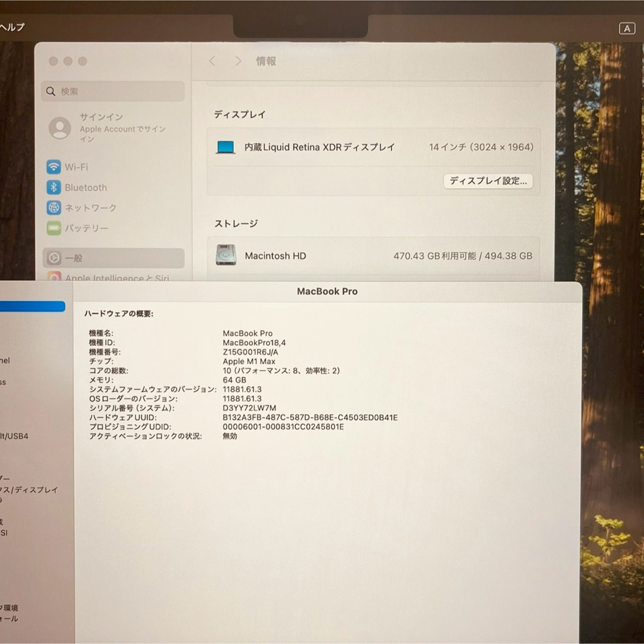Click the メモリ: label
The height and width of the screenshot is (644, 644).
[101, 380]
